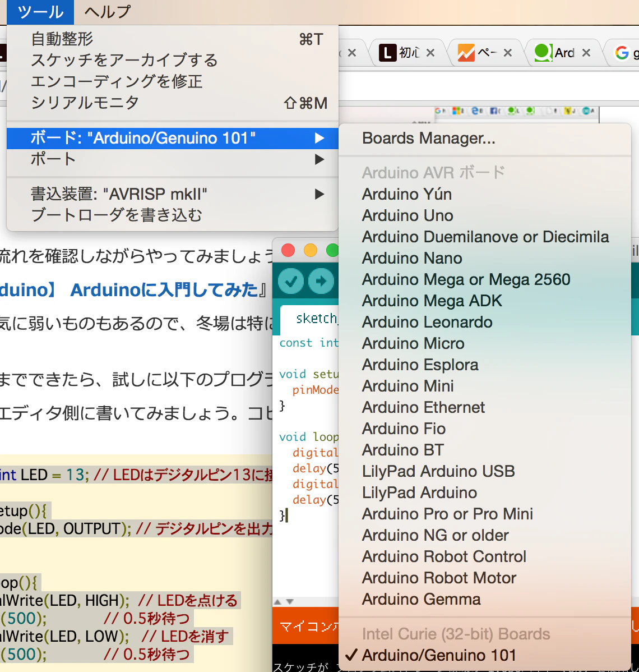The width and height of the screenshot is (639, 672).
Task: Select Arduino Mega ADK board
Action: click(485, 301)
